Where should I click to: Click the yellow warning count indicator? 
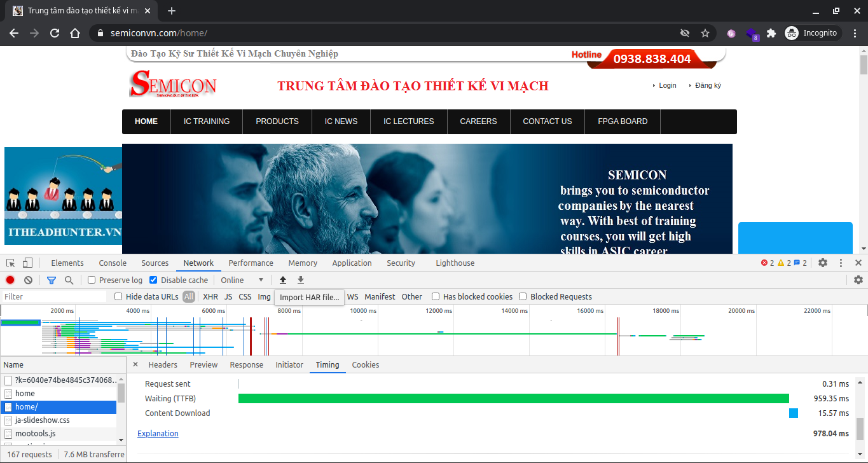784,263
